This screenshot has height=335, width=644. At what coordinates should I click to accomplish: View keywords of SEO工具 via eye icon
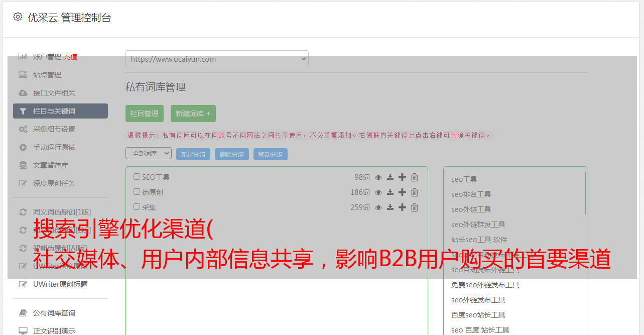(378, 177)
